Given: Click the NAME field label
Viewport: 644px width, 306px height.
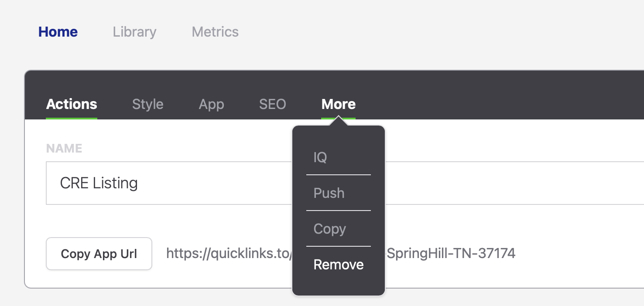Looking at the screenshot, I should (x=64, y=148).
